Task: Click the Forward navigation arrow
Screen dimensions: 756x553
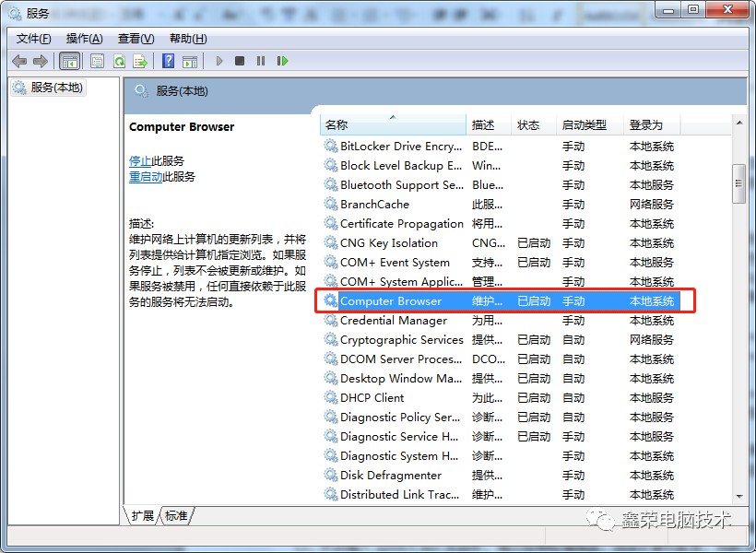Action: (41, 61)
